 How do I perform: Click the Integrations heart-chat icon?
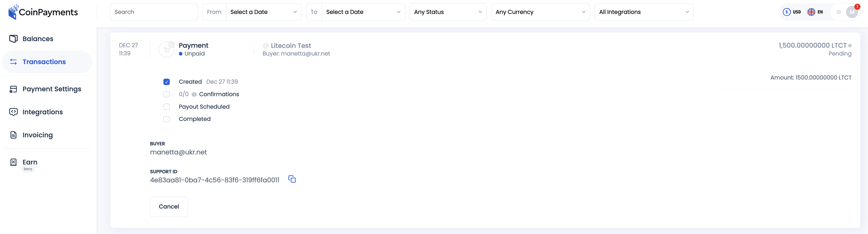tap(13, 112)
